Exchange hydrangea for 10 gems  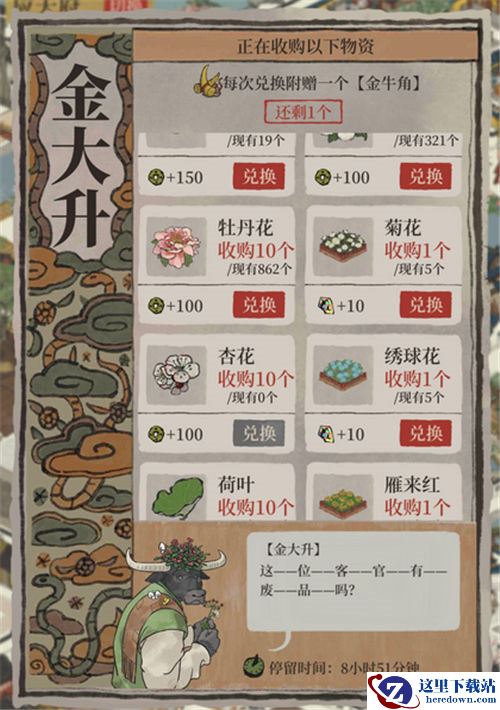coord(426,433)
